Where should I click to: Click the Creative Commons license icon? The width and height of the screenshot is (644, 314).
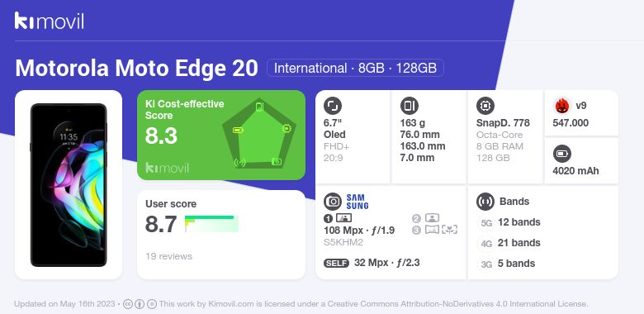click(x=128, y=304)
